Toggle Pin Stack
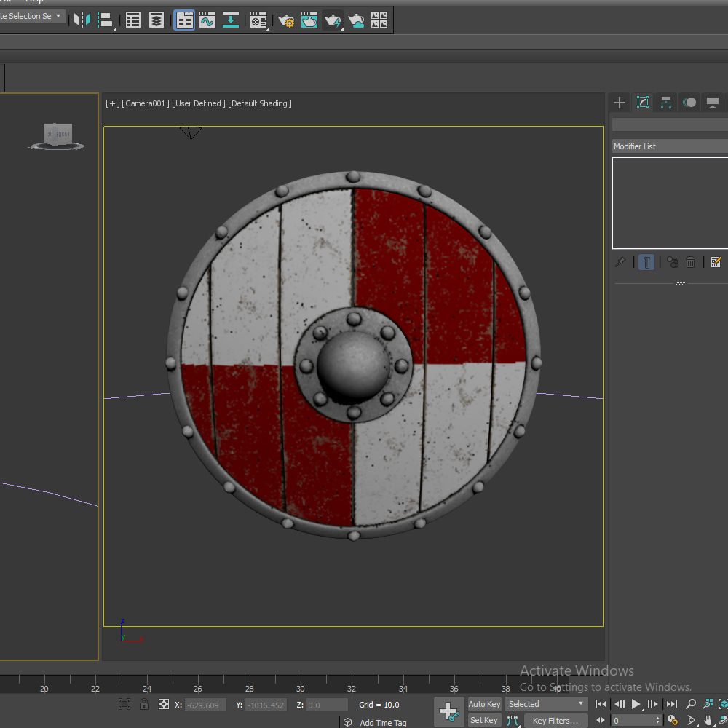 click(620, 262)
